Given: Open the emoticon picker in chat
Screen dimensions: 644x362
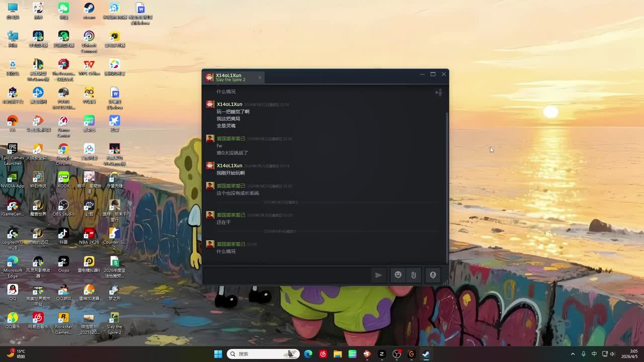Looking at the screenshot, I should coord(398,275).
